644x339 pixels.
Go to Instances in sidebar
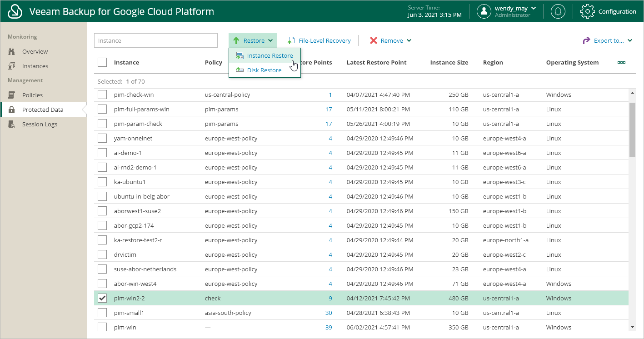pyautogui.click(x=35, y=66)
